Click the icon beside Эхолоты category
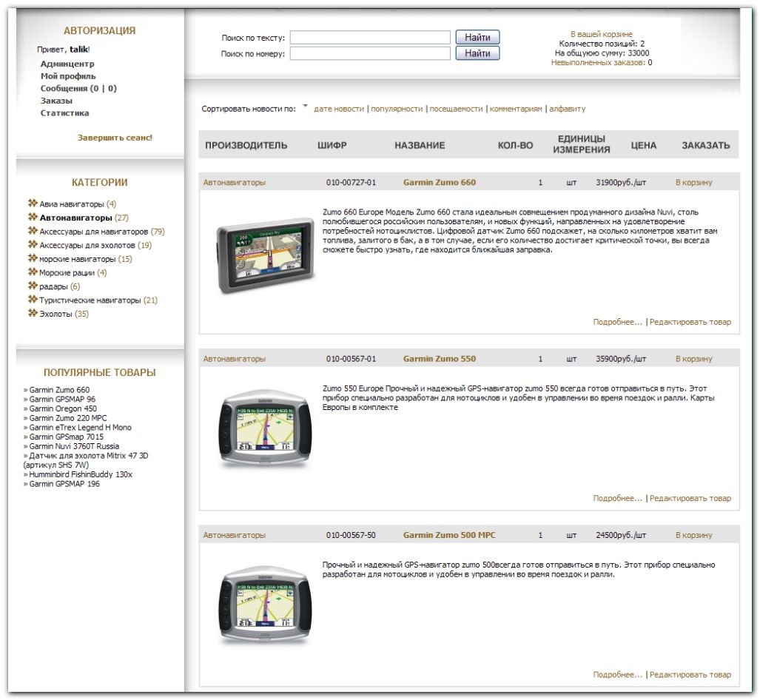 coord(33,313)
